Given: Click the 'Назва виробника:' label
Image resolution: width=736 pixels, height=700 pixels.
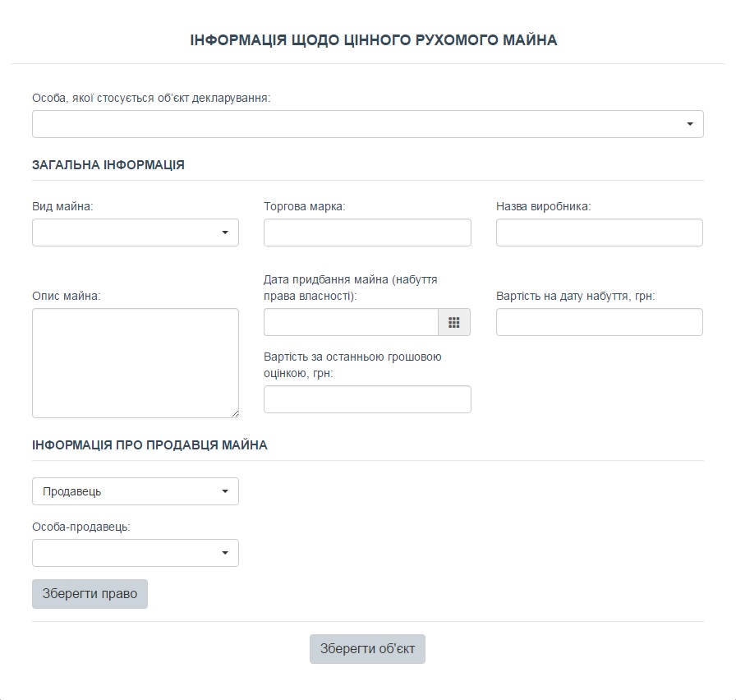Looking at the screenshot, I should tap(543, 206).
